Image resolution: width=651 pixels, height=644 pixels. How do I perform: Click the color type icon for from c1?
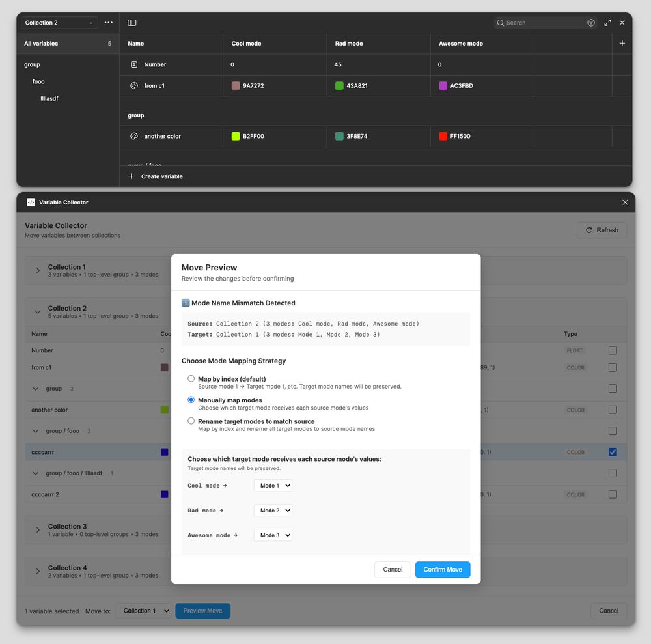tap(134, 86)
